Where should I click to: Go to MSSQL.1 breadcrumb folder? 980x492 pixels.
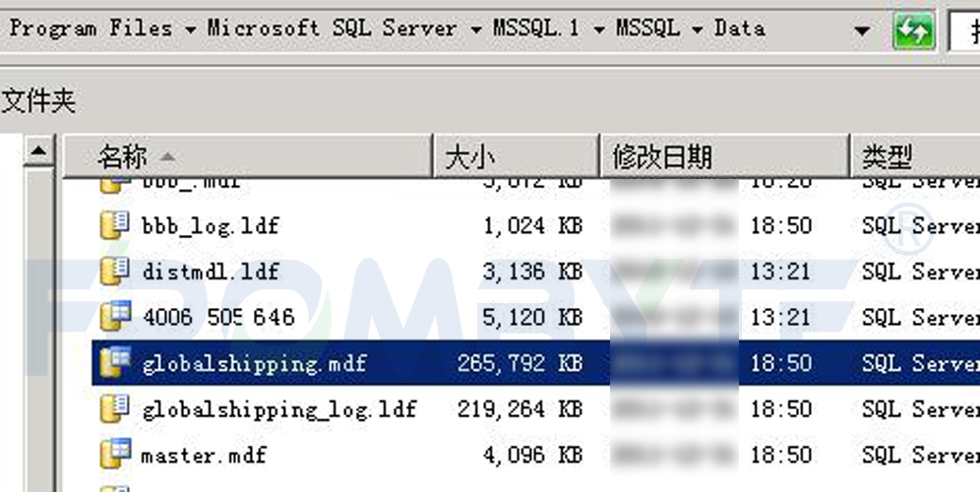click(536, 29)
